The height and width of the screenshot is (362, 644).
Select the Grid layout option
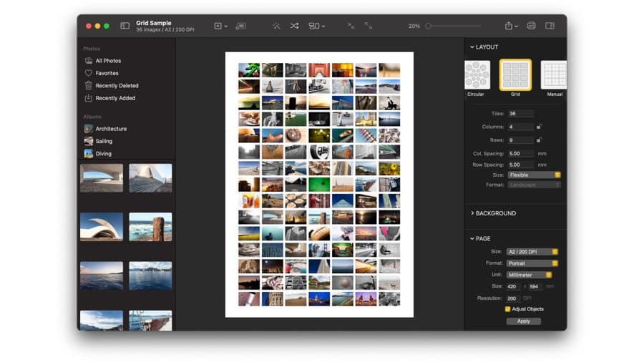[515, 74]
